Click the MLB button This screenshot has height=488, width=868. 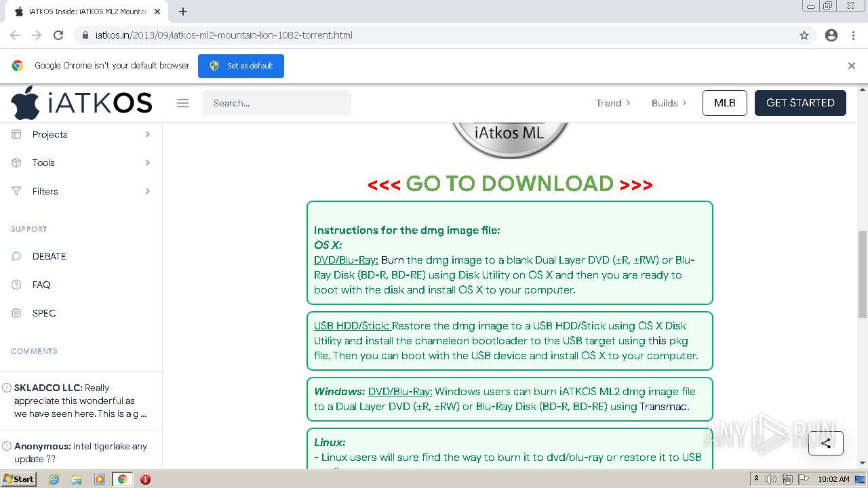724,103
